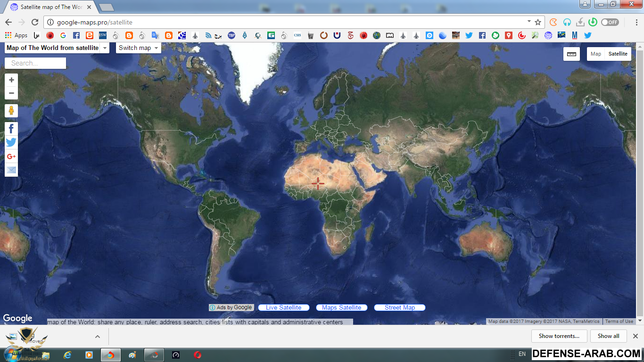This screenshot has width=644, height=362.
Task: Switch map type to Map view
Action: [x=596, y=54]
